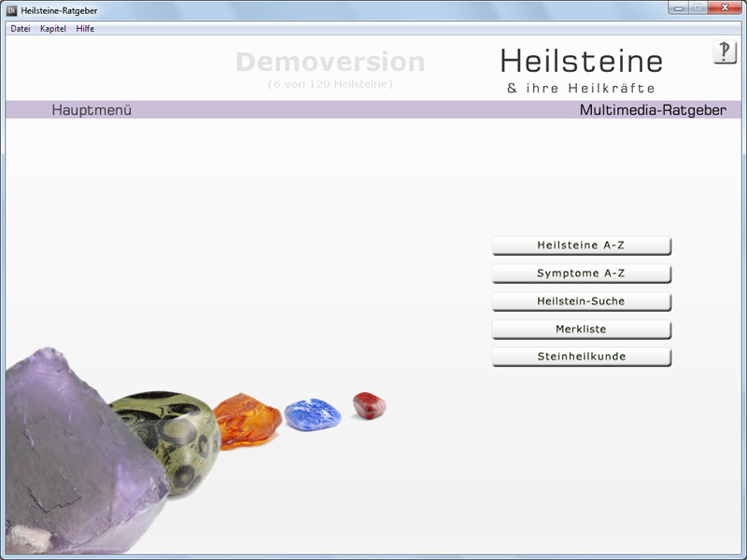
Task: Click the app icon in title bar
Action: (x=12, y=9)
